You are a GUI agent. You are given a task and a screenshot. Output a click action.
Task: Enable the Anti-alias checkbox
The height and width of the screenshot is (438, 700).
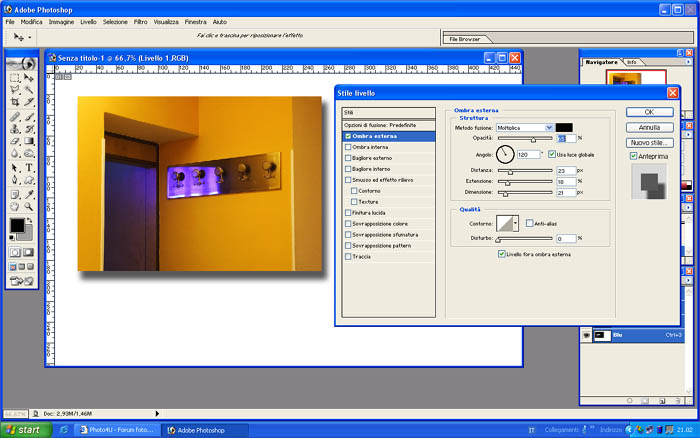pyautogui.click(x=529, y=223)
